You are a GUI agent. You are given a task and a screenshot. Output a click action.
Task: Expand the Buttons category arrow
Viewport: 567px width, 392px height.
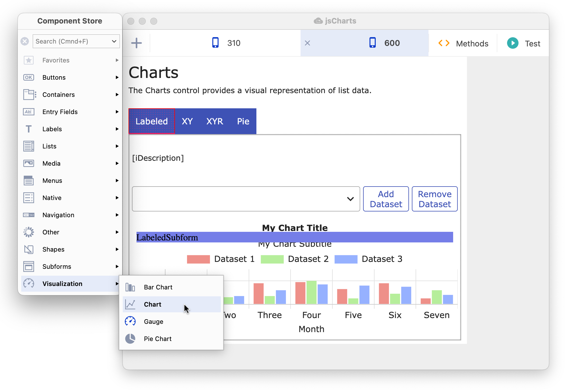[117, 77]
